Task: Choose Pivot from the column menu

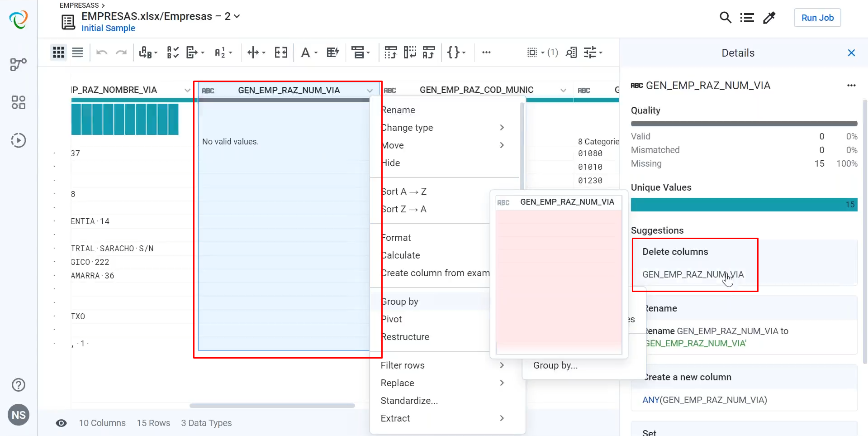Action: [392, 319]
